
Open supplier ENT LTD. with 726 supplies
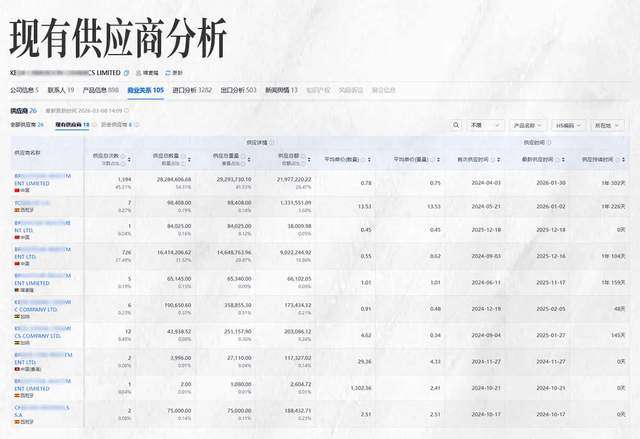[43, 253]
